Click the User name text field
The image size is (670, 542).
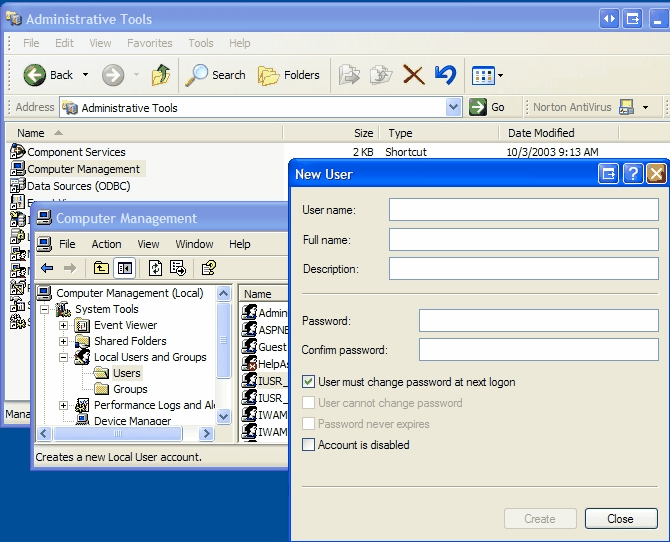click(x=523, y=209)
